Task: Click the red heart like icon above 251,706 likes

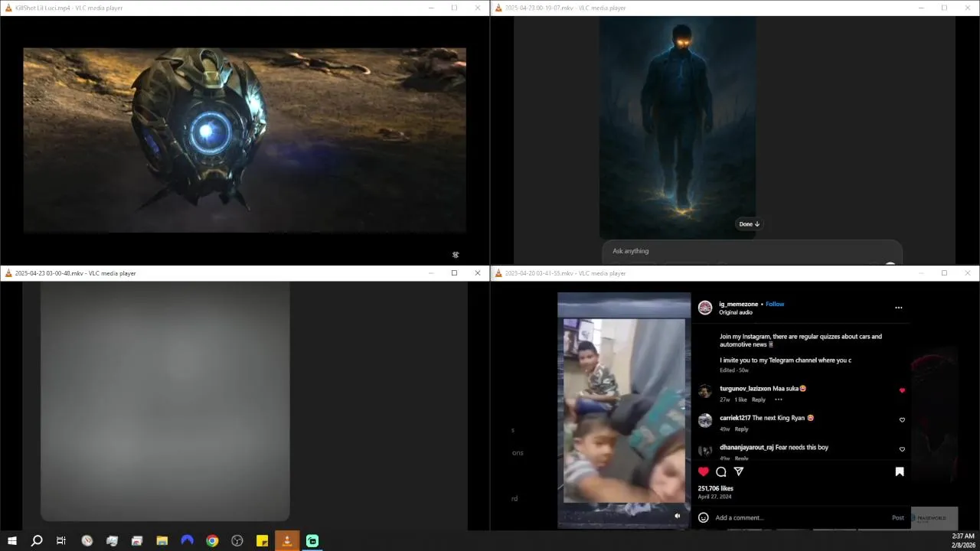Action: point(704,471)
